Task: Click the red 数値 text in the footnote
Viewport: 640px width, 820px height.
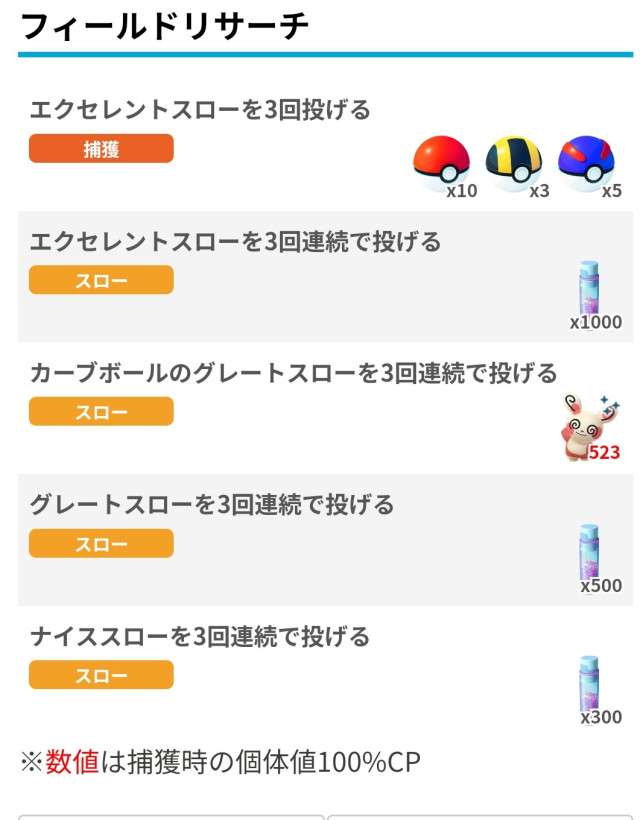Action: pyautogui.click(x=73, y=763)
